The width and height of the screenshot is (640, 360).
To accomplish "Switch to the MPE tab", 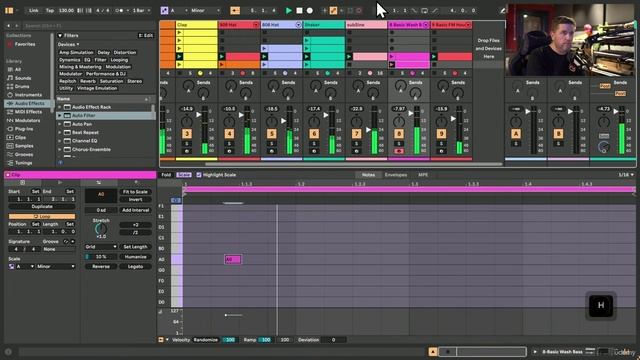I will click(423, 175).
